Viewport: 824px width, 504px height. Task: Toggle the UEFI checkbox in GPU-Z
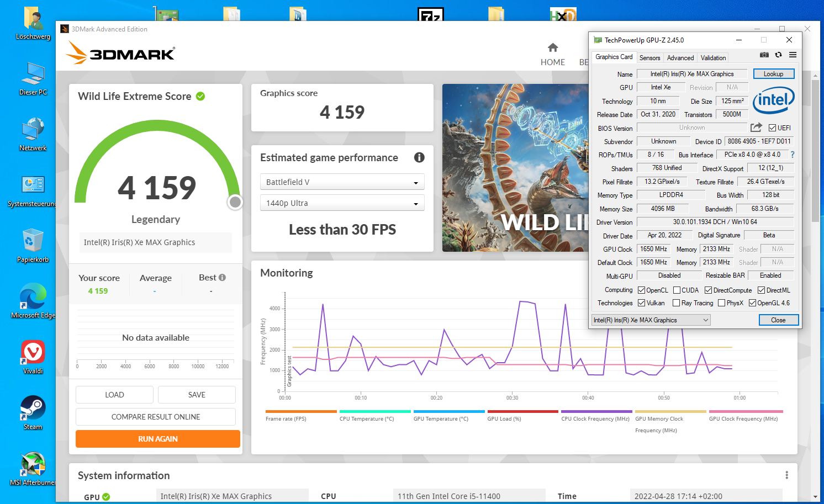click(x=772, y=128)
